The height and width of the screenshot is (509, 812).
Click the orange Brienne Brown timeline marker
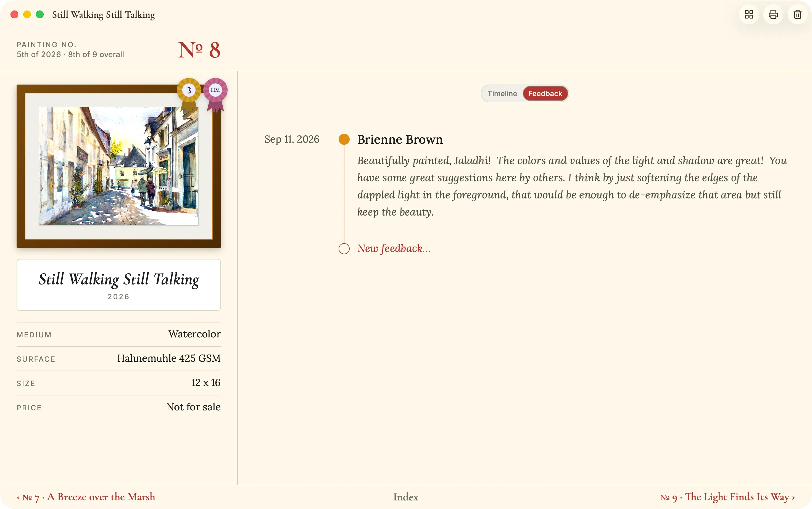coord(344,139)
